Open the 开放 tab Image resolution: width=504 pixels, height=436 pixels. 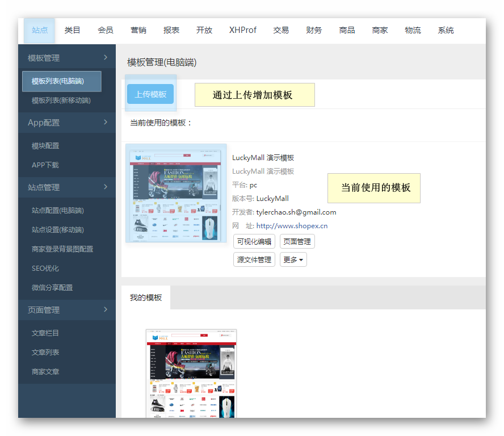coord(204,31)
